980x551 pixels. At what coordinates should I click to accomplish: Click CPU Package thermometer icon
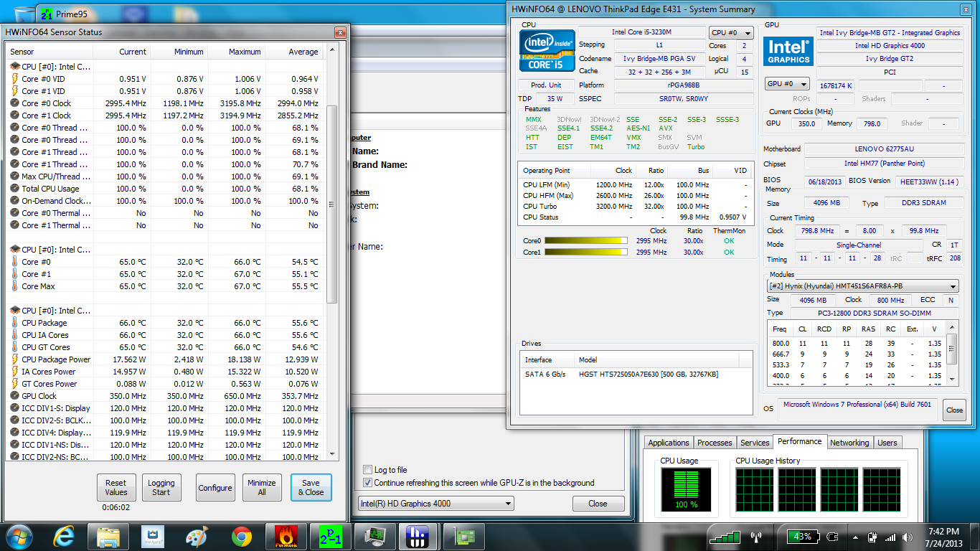pyautogui.click(x=15, y=323)
